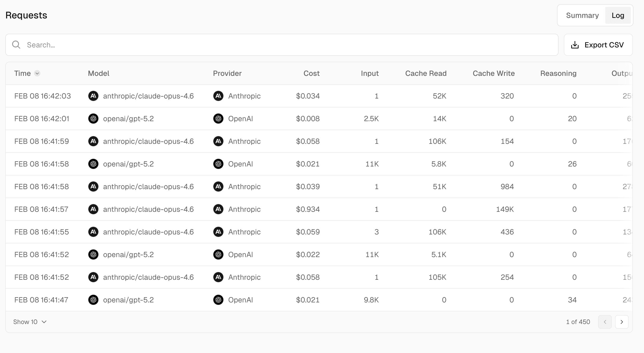Image resolution: width=644 pixels, height=353 pixels.
Task: Click the previous page chevron
Action: 605,322
